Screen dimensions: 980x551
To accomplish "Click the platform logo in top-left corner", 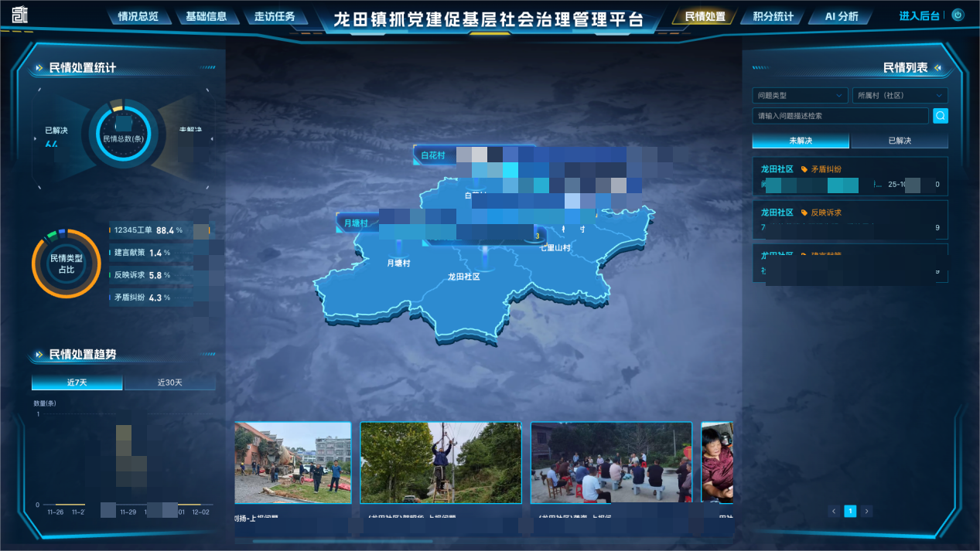I will 19,15.
